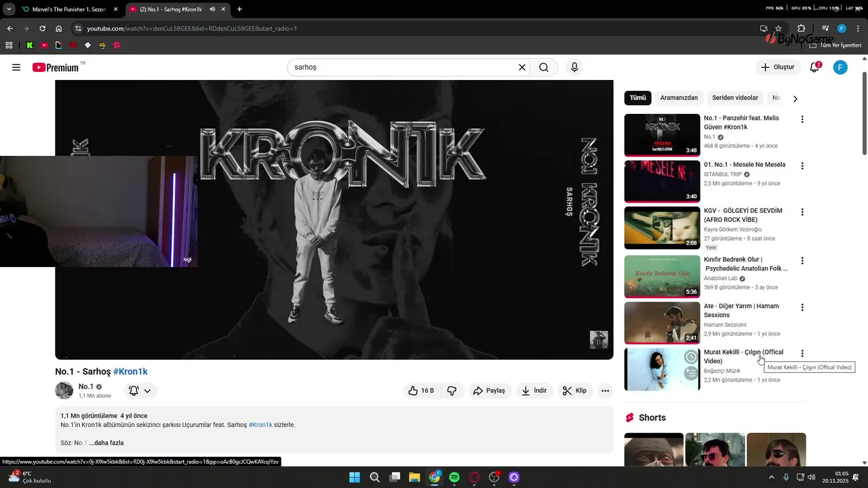Open the account avatar menu on YouTube
Image resolution: width=868 pixels, height=488 pixels.
click(840, 67)
